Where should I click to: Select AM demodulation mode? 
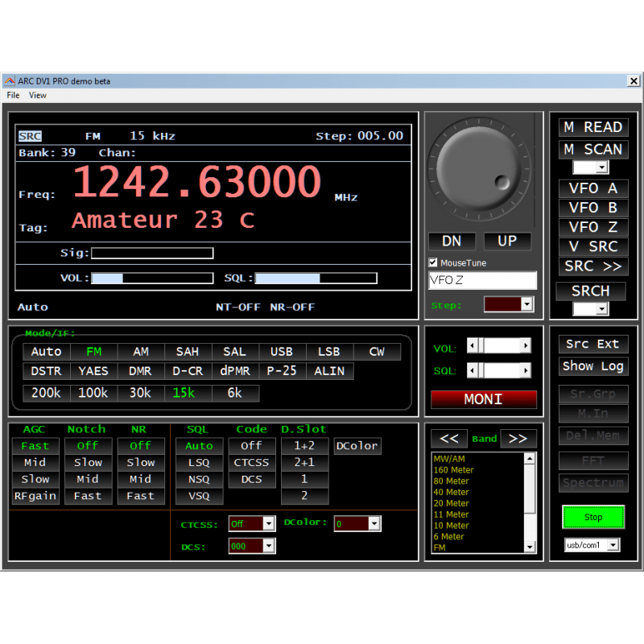[x=141, y=352]
